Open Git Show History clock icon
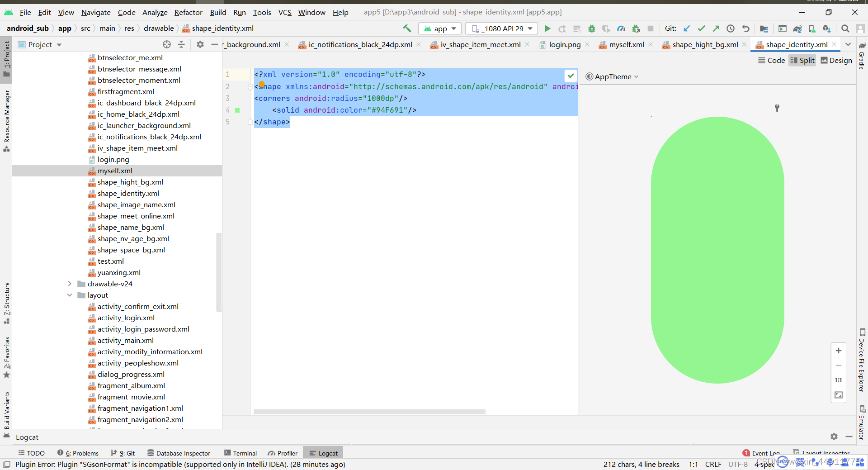The height and width of the screenshot is (470, 868). (731, 28)
